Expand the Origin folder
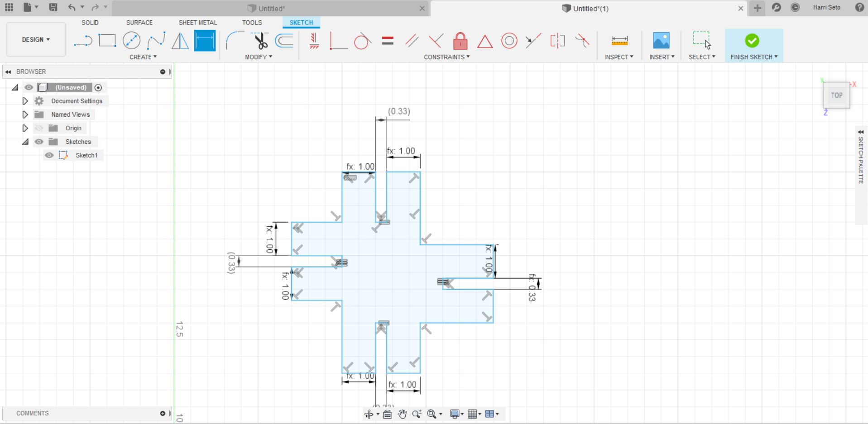 25,128
